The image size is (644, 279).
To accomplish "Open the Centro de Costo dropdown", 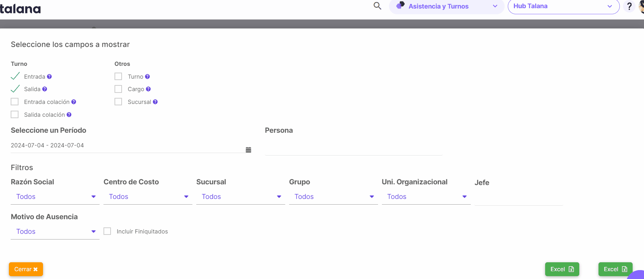I will pos(148,197).
